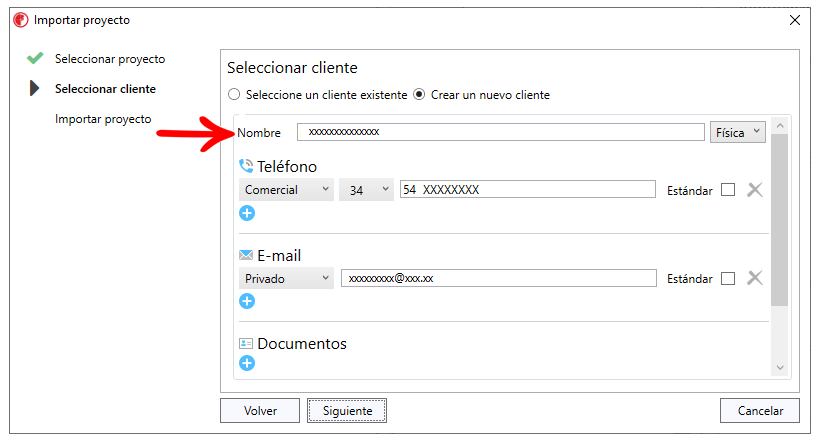Screen dimensions: 813x437
Task: Open the Física client type dropdown
Action: click(x=737, y=132)
